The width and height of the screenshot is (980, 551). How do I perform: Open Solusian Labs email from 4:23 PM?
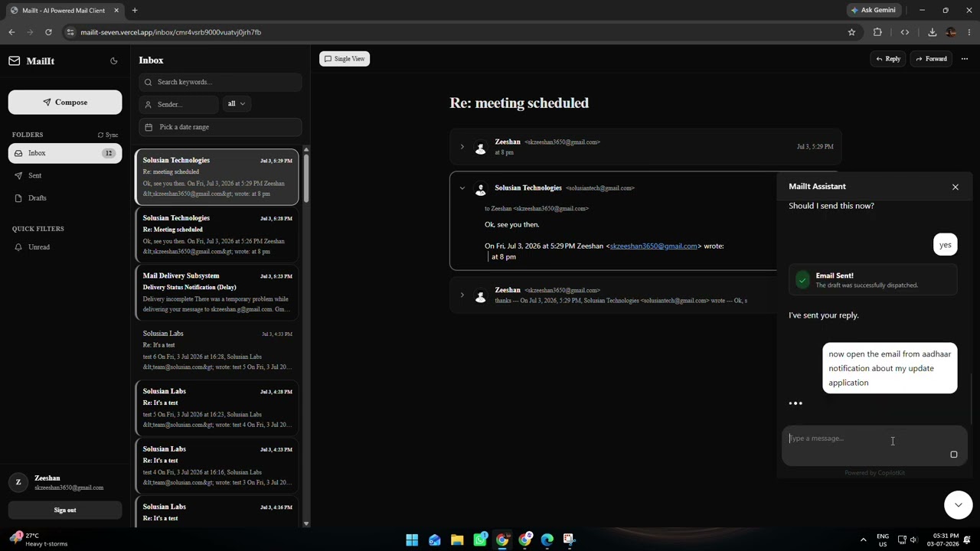[x=217, y=466]
